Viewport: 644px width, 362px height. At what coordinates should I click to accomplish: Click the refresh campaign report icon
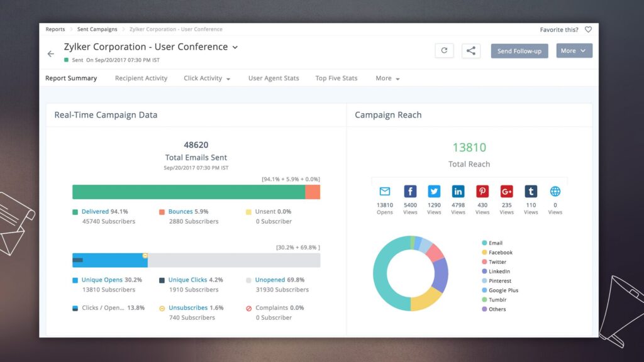(445, 50)
